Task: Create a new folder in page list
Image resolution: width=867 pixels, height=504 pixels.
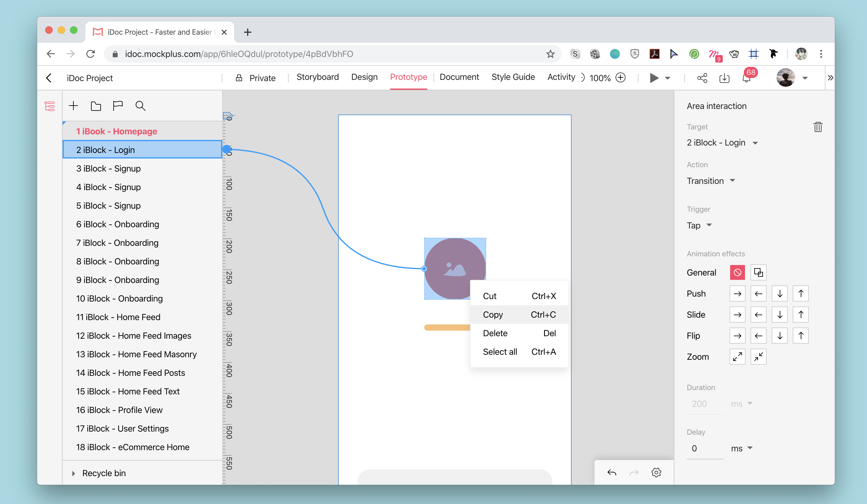Action: (x=96, y=106)
